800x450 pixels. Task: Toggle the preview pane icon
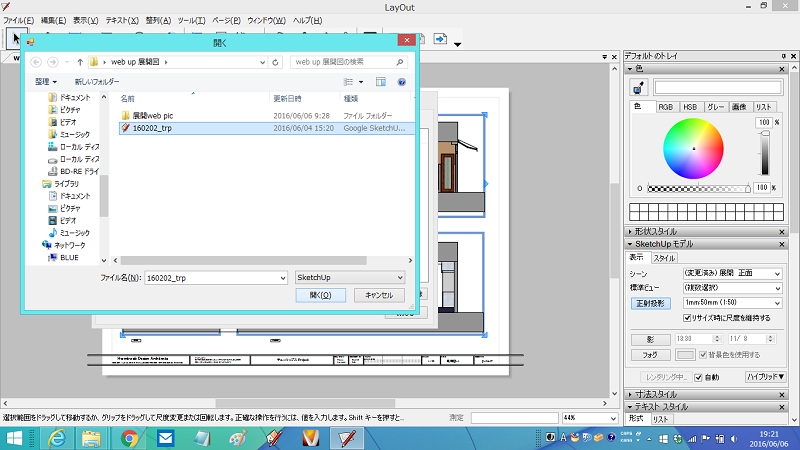click(382, 82)
